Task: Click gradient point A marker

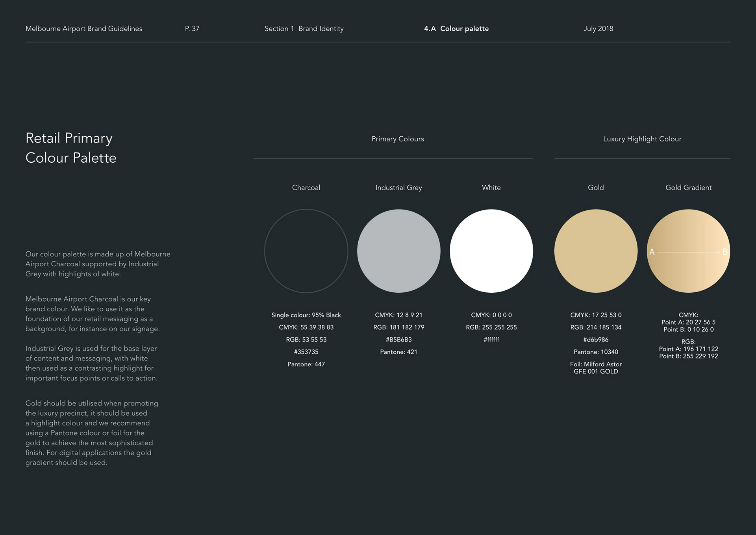Action: [x=652, y=252]
